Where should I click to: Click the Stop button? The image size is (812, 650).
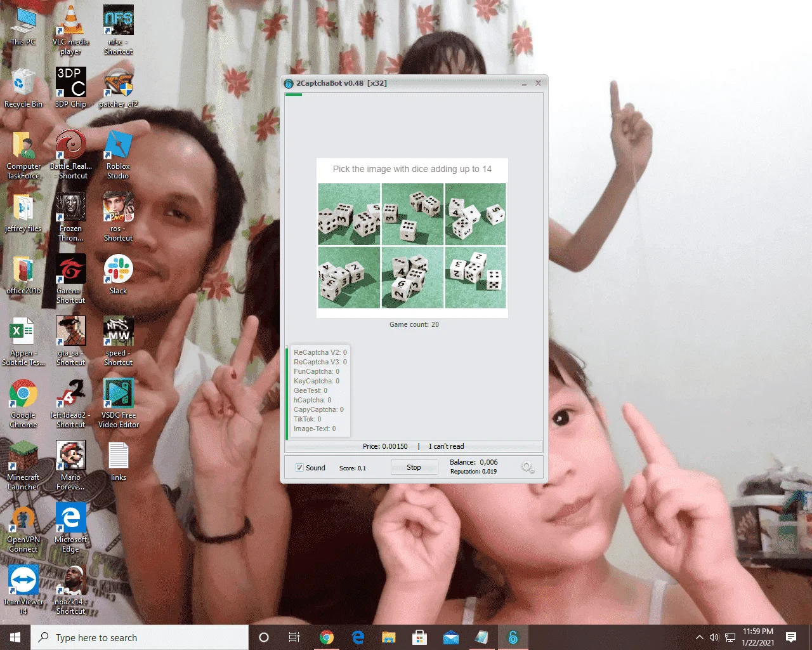tap(414, 467)
